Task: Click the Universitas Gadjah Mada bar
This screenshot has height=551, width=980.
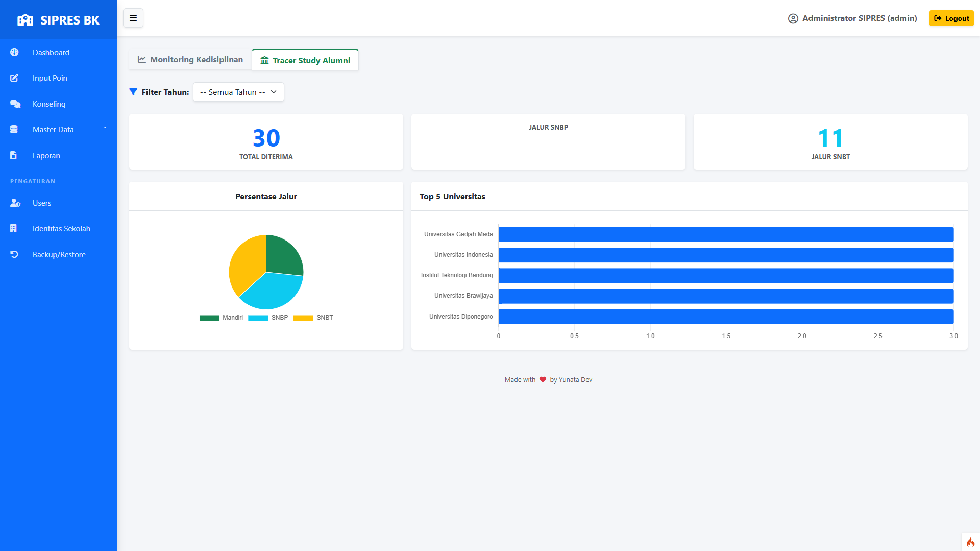Action: 725,235
